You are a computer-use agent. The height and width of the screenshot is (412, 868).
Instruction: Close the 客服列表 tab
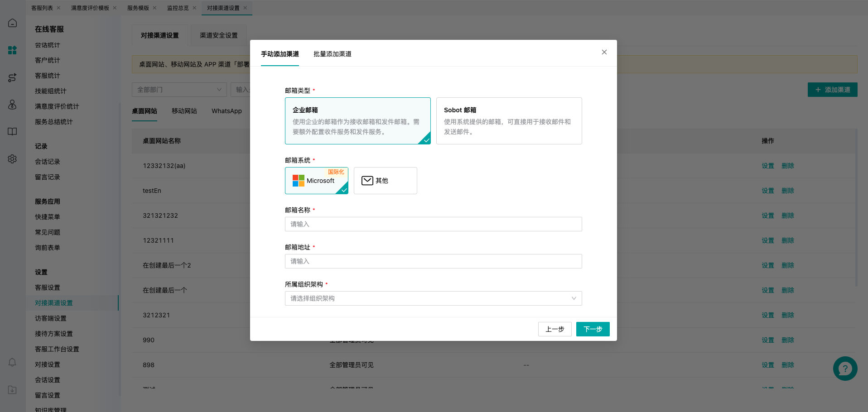click(x=58, y=8)
